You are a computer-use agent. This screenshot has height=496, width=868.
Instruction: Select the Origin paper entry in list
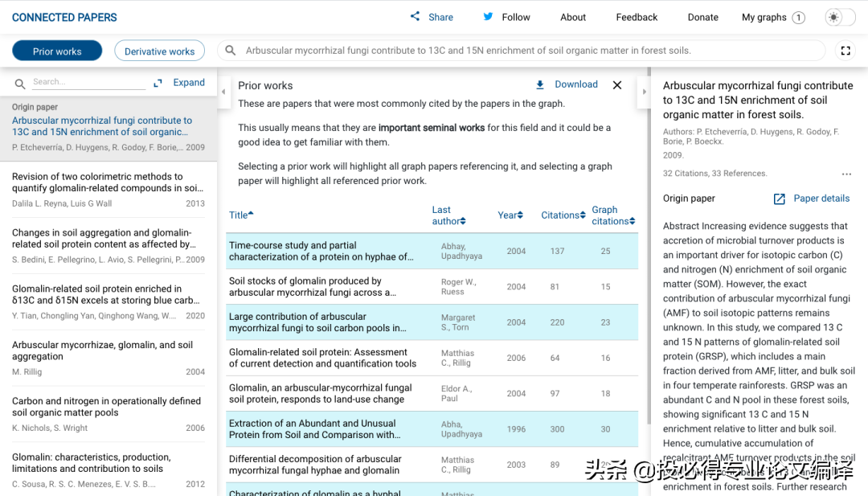108,127
